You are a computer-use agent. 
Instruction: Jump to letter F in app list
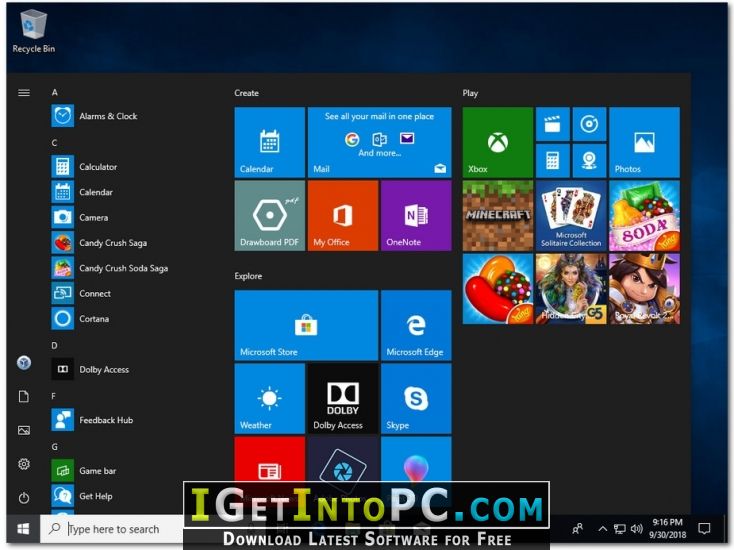(x=54, y=396)
